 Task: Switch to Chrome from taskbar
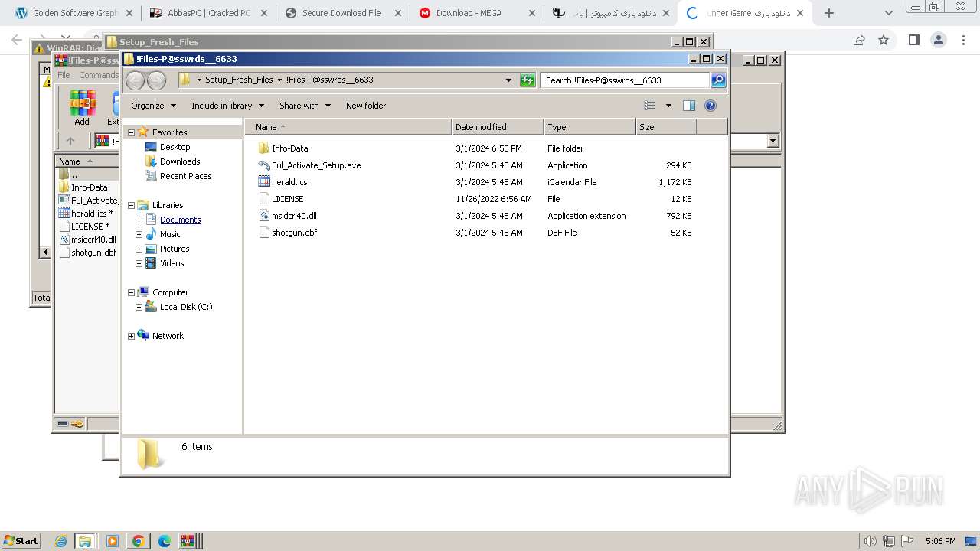click(139, 541)
